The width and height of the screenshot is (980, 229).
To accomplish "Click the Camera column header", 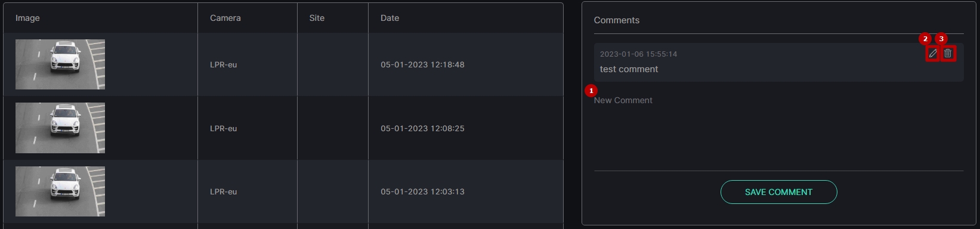I will coord(225,18).
